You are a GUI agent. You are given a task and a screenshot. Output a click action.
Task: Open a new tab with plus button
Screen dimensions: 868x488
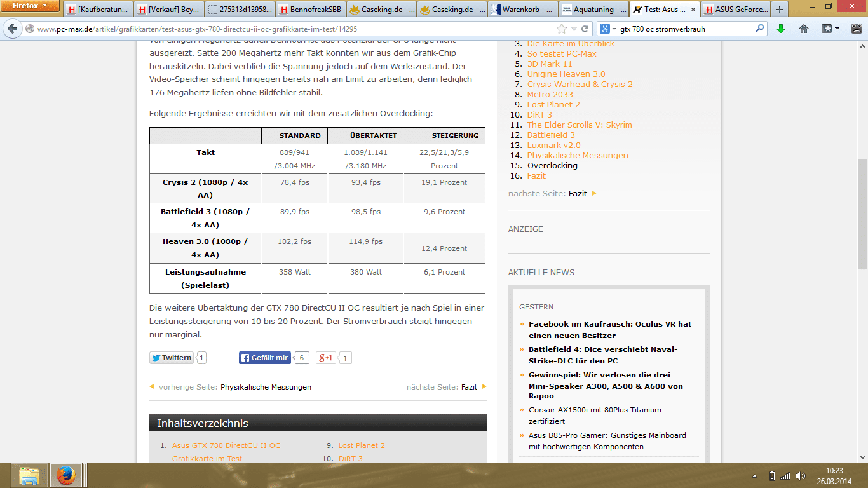point(780,10)
